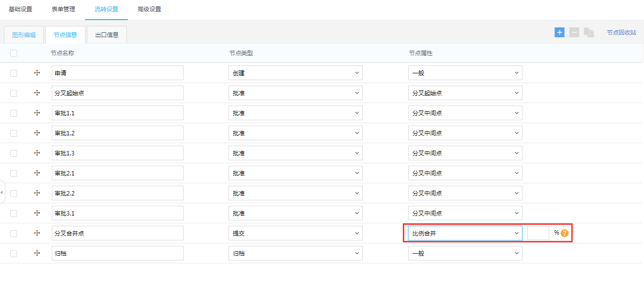Switch to the 高级设置 tab
Viewport: 644px width, 281px height.
149,9
